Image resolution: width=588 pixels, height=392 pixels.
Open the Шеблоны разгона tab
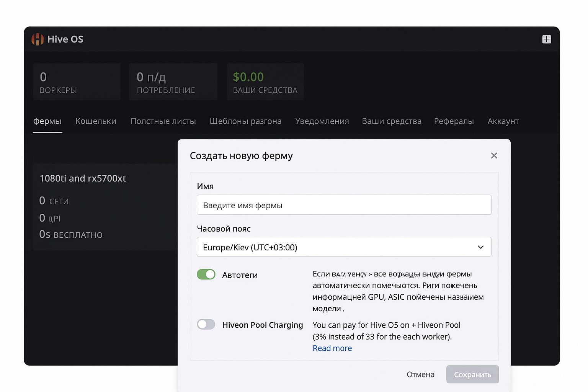coord(245,121)
